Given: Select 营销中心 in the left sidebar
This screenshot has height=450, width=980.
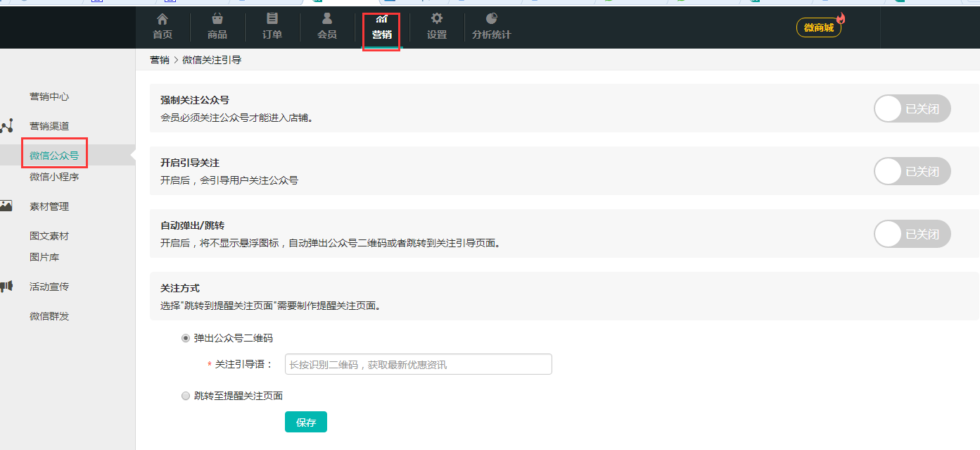Looking at the screenshot, I should click(x=49, y=96).
